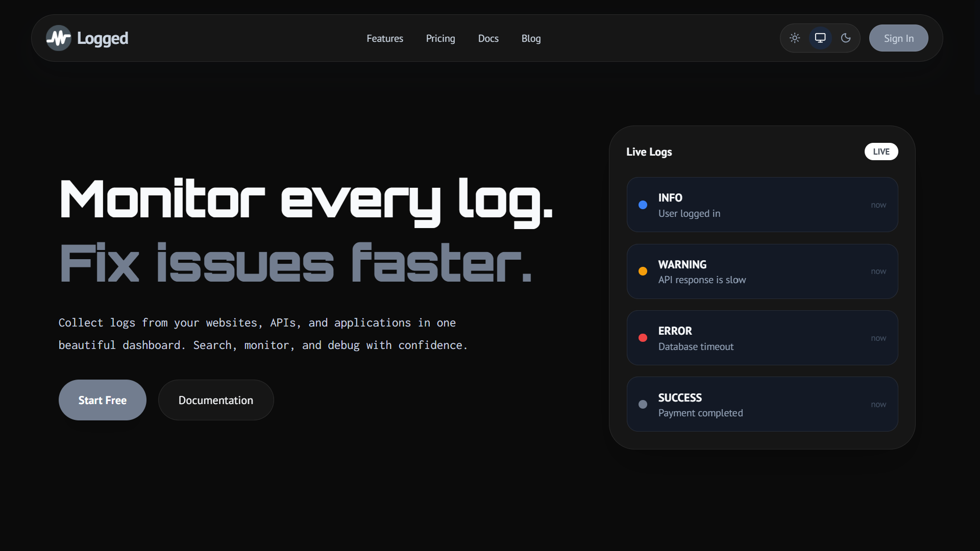This screenshot has height=551, width=980.
Task: Open the Documentation button
Action: click(x=216, y=400)
